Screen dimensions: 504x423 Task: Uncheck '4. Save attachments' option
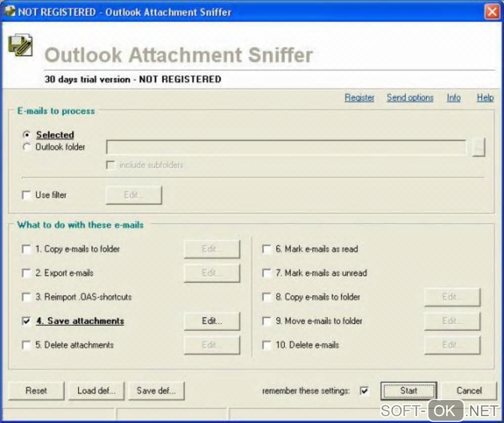pyautogui.click(x=26, y=321)
